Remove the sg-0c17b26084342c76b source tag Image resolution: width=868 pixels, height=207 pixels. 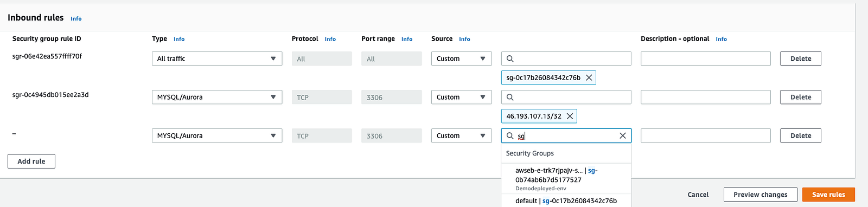[589, 78]
